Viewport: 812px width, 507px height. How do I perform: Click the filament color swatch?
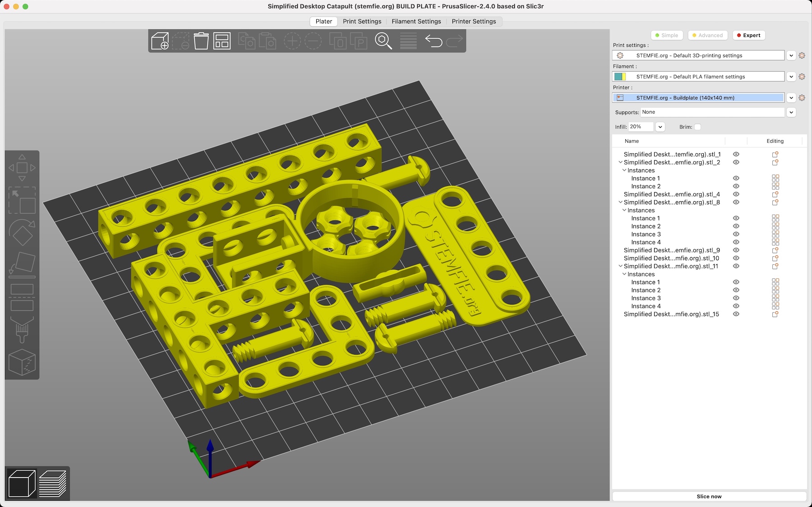620,77
